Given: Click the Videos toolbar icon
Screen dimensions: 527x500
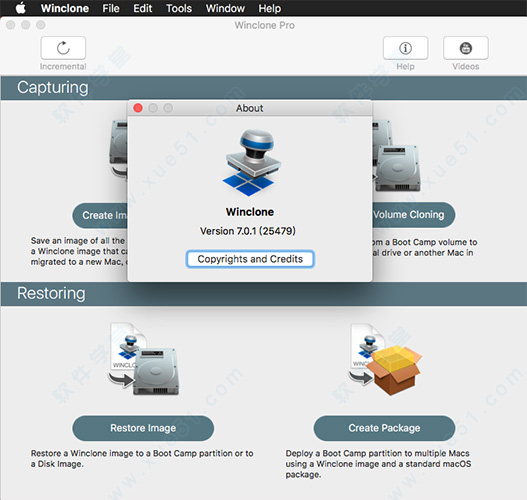Looking at the screenshot, I should [465, 48].
